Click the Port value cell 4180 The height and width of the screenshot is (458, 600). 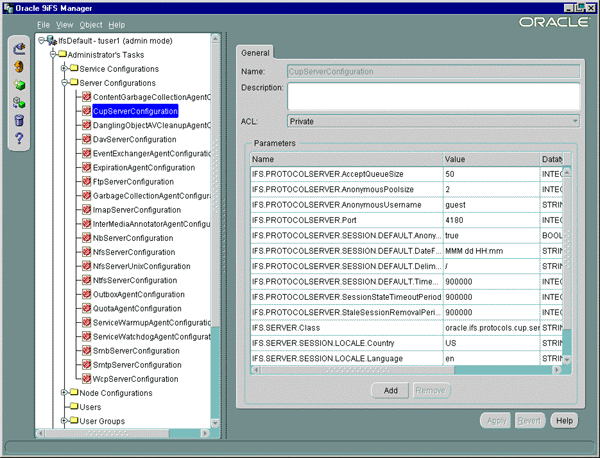tap(491, 220)
